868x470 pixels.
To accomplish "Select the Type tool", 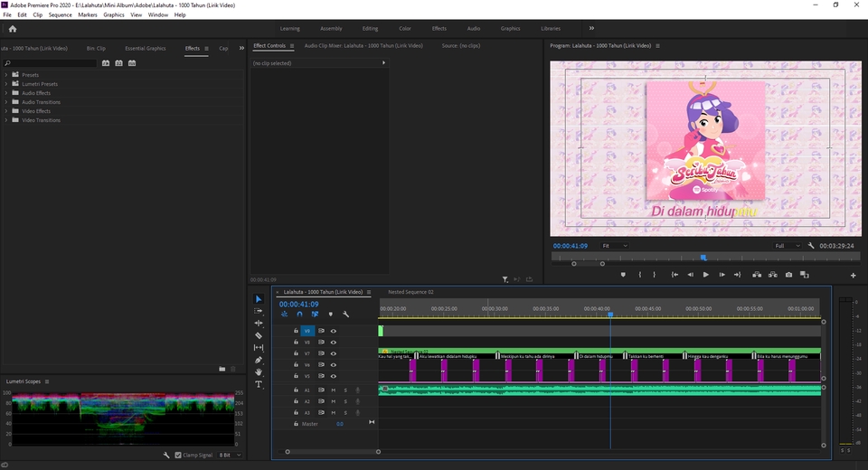I will click(x=259, y=384).
